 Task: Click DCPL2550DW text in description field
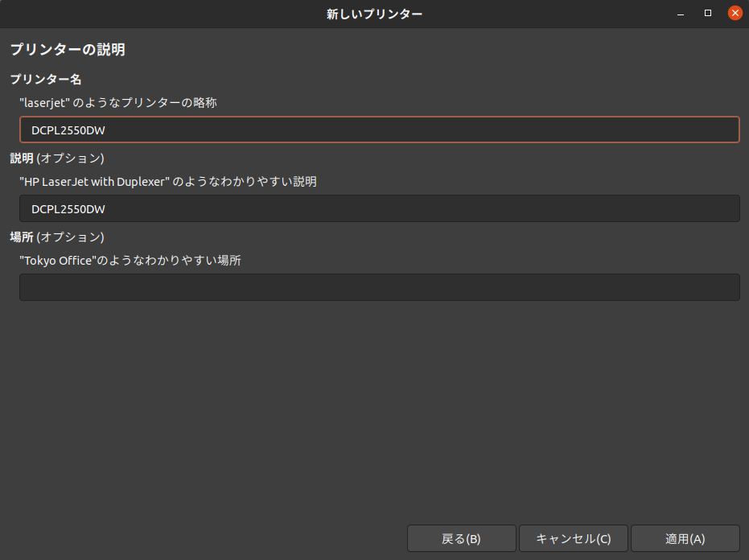[68, 209]
